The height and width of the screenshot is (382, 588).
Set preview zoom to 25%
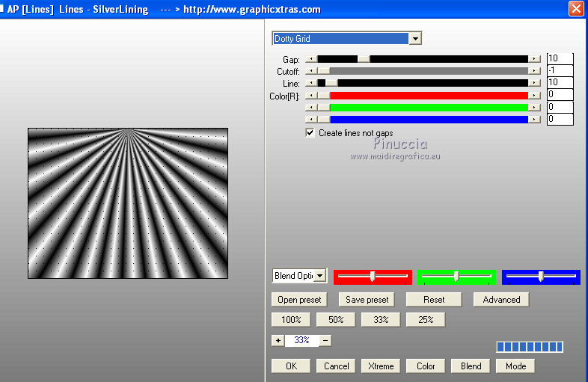426,320
